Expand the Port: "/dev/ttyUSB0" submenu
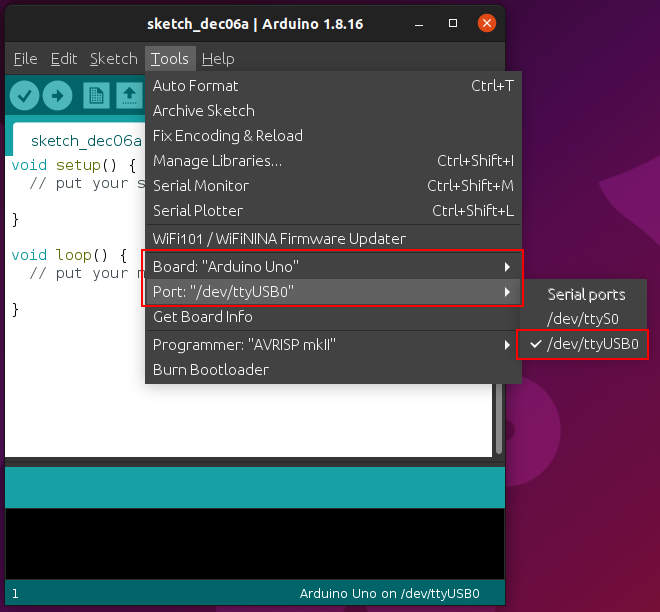Image resolution: width=660 pixels, height=612 pixels. (333, 292)
